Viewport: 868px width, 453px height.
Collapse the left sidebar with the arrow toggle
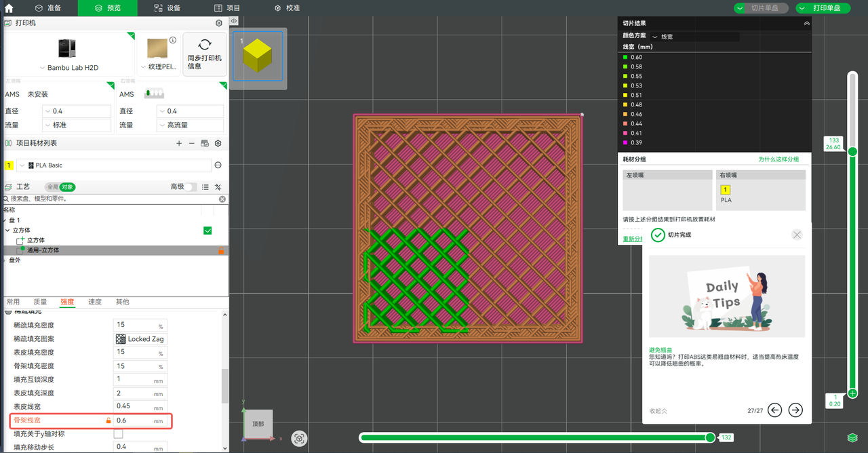click(234, 21)
